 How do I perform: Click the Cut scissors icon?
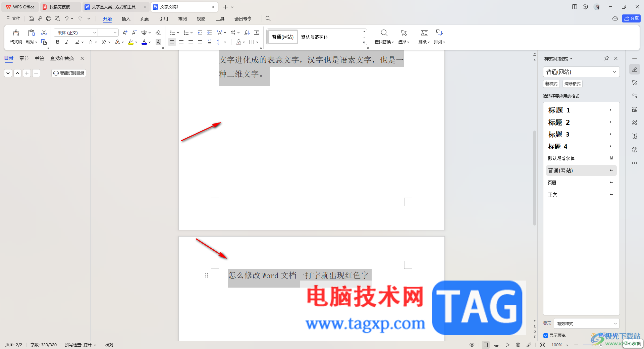(x=44, y=33)
